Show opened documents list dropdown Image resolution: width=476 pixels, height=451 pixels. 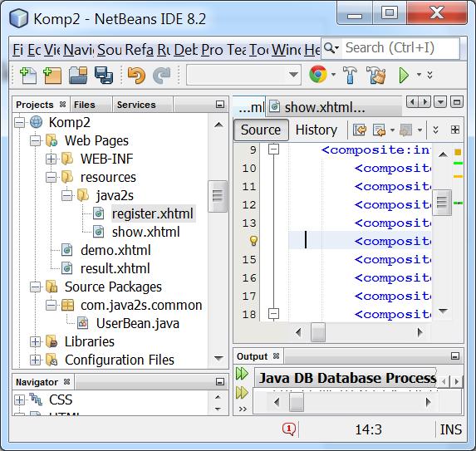pos(440,101)
